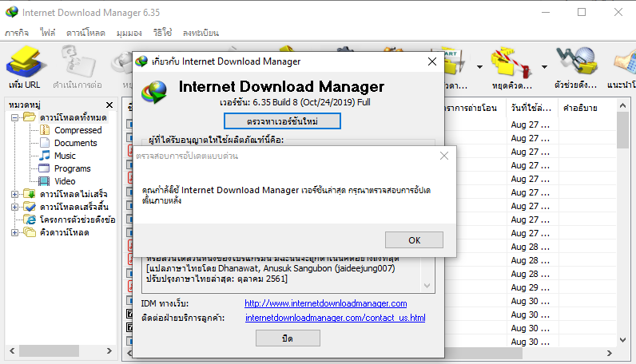Open the Stop Queue (หยุดคิวด...) toolbar icon

(511, 63)
